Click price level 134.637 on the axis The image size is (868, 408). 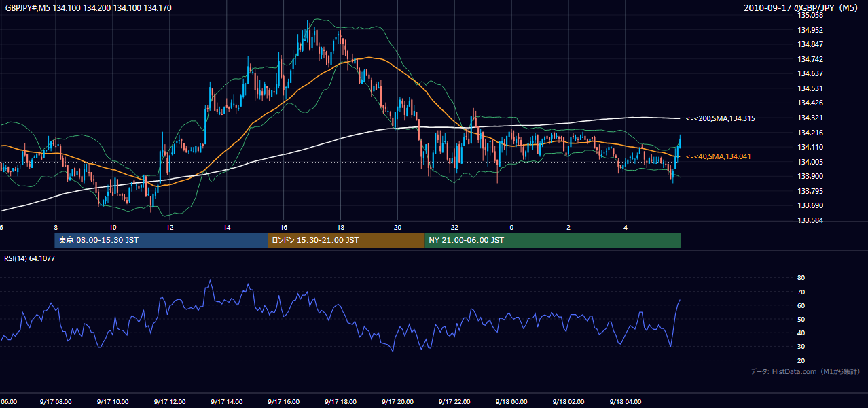tap(810, 73)
